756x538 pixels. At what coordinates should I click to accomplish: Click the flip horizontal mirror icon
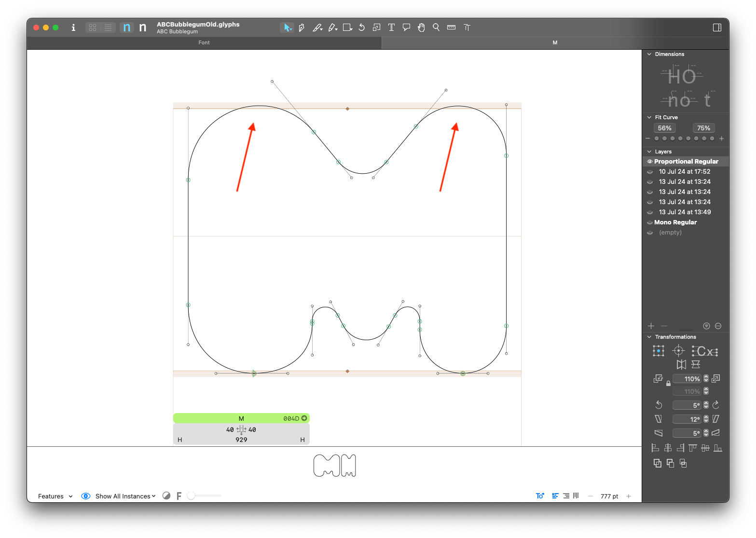pos(681,365)
